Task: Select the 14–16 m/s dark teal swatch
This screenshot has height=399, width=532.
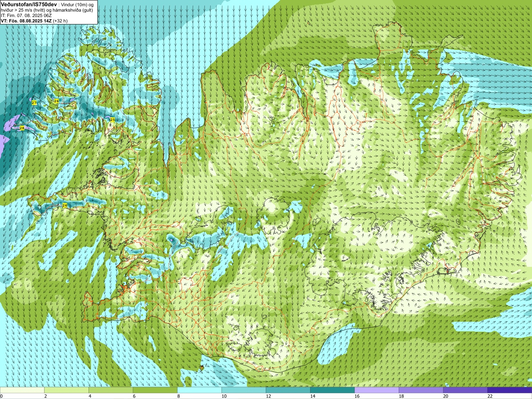Action: click(332, 390)
